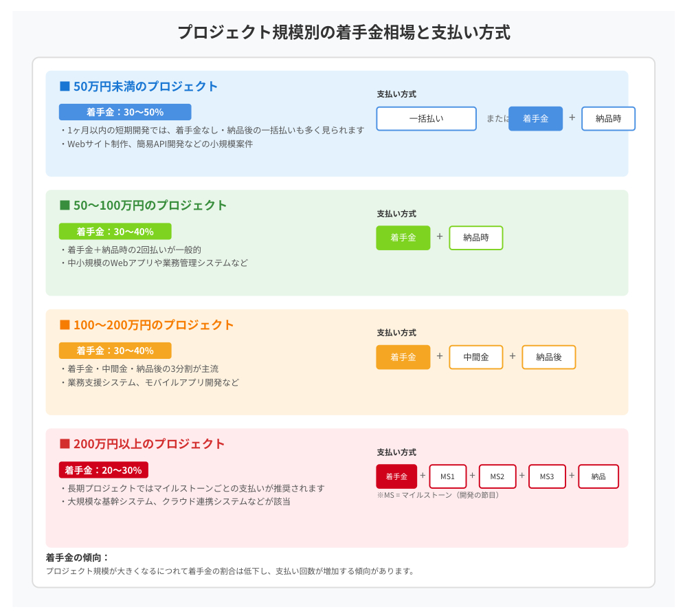Click the line about 1ヶ月以内の短期開発

[213, 131]
